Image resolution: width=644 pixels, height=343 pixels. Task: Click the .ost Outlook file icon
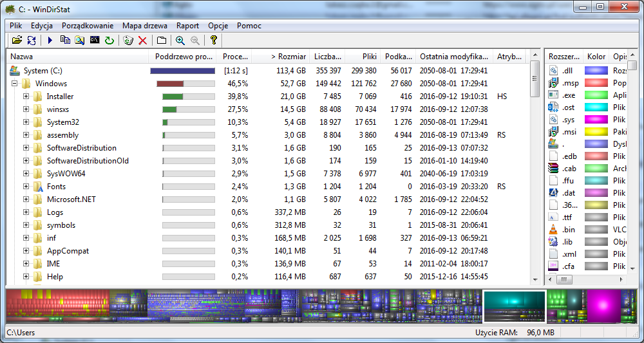tap(553, 107)
